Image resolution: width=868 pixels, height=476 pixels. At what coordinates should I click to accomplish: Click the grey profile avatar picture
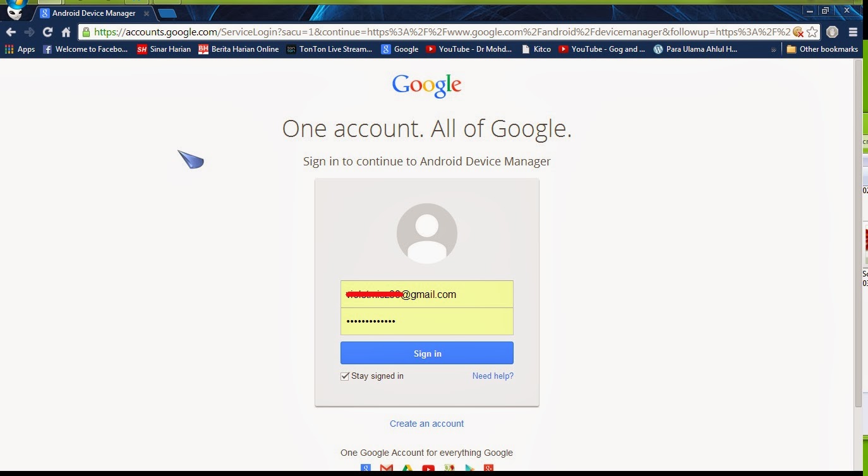coord(427,233)
